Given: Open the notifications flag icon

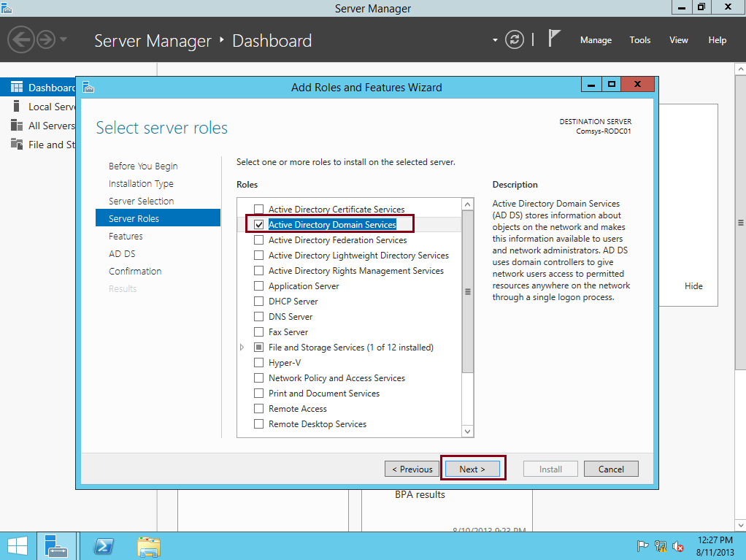Looking at the screenshot, I should 554,39.
